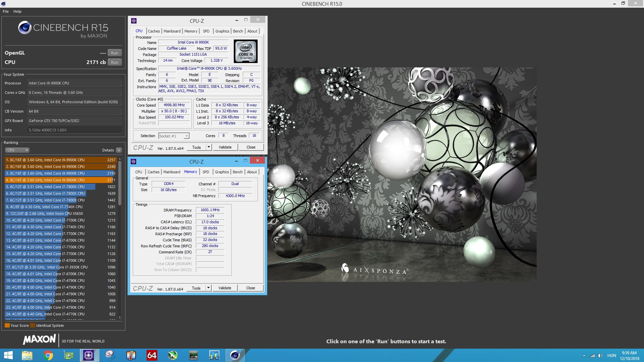Click the CPU-Z icon in Memory window title bar
The width and height of the screenshot is (644, 362).
(x=133, y=162)
